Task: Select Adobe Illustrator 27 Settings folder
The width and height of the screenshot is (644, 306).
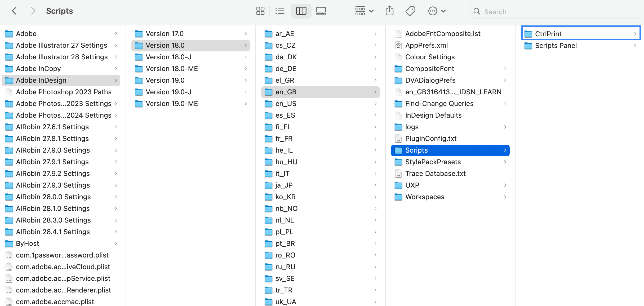Action: 61,45
